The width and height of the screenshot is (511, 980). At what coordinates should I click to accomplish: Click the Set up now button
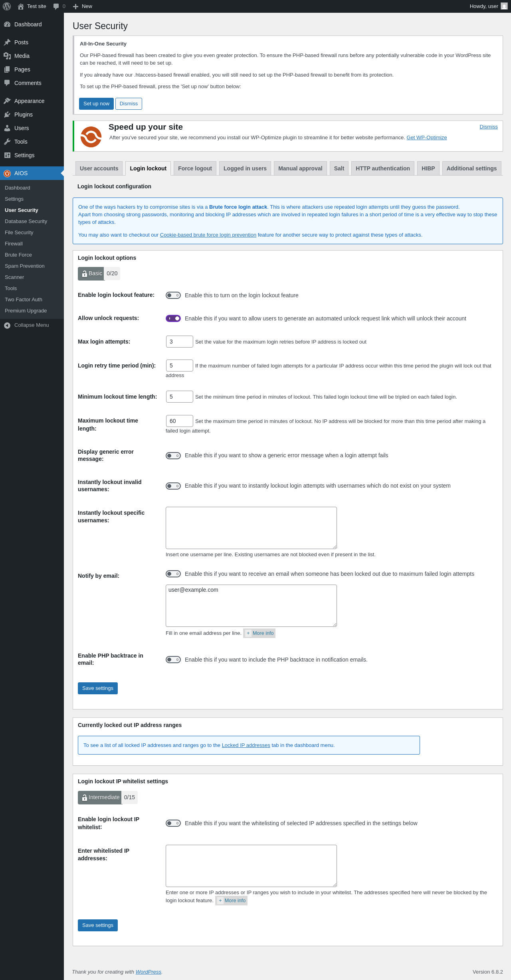coord(96,104)
